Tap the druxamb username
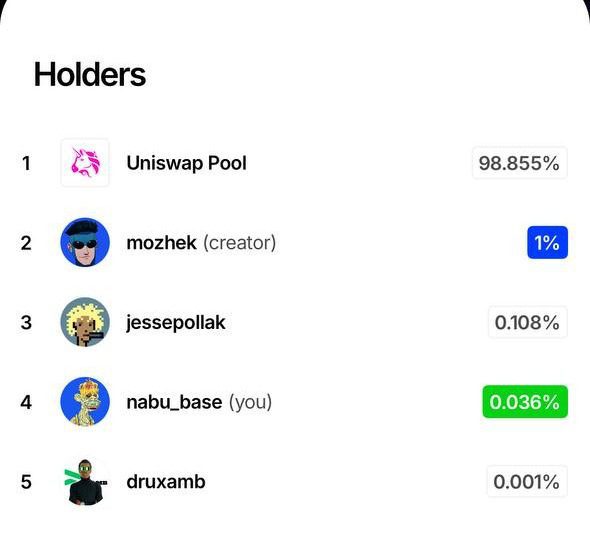Screen dimensions: 590x560 pos(166,482)
